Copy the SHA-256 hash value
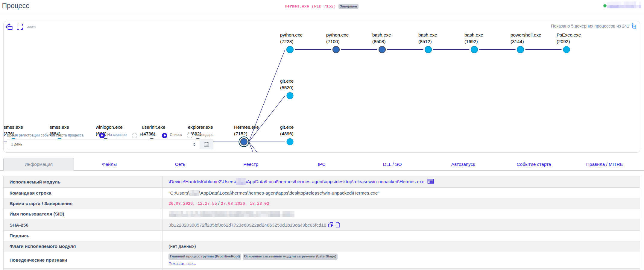The height and width of the screenshot is (270, 644). tap(331, 225)
